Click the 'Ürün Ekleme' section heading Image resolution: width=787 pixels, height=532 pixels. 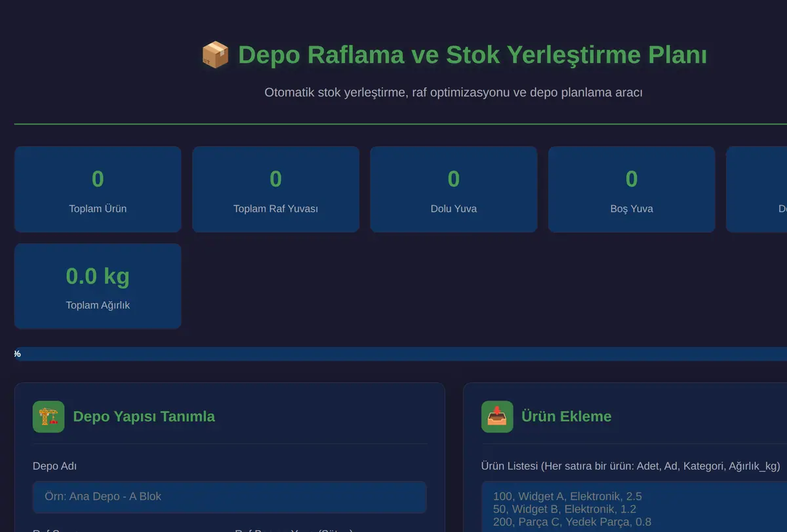(566, 417)
